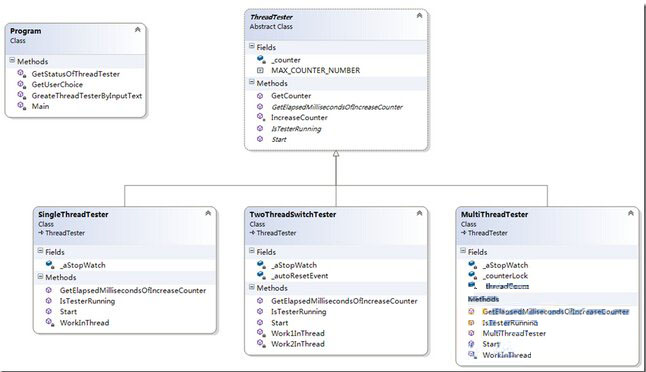Select the Main method in Program
This screenshot has width=646, height=372.
tap(40, 106)
